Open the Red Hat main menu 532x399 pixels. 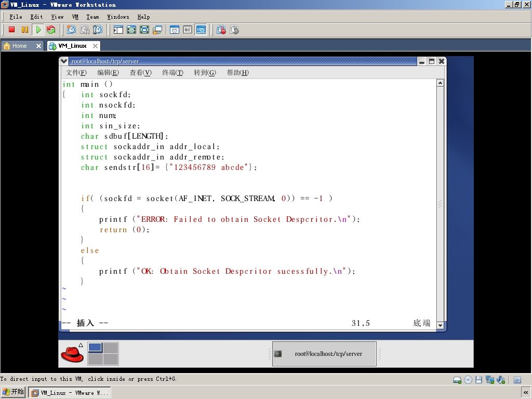click(72, 354)
